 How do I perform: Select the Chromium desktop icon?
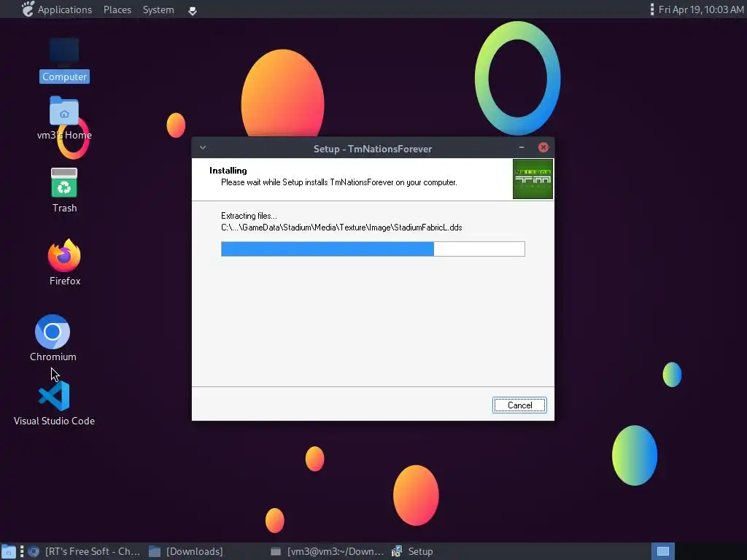coord(53,338)
